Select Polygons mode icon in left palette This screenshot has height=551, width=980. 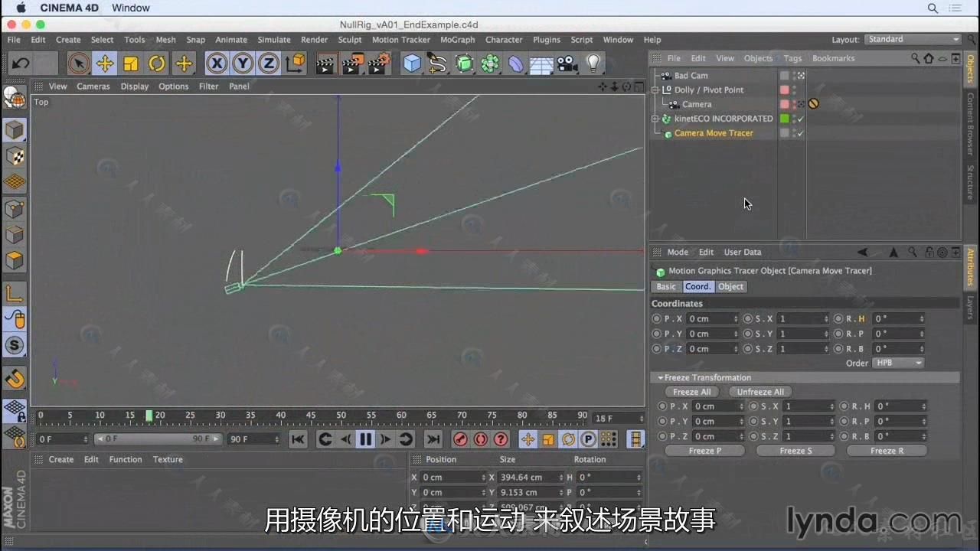15,260
